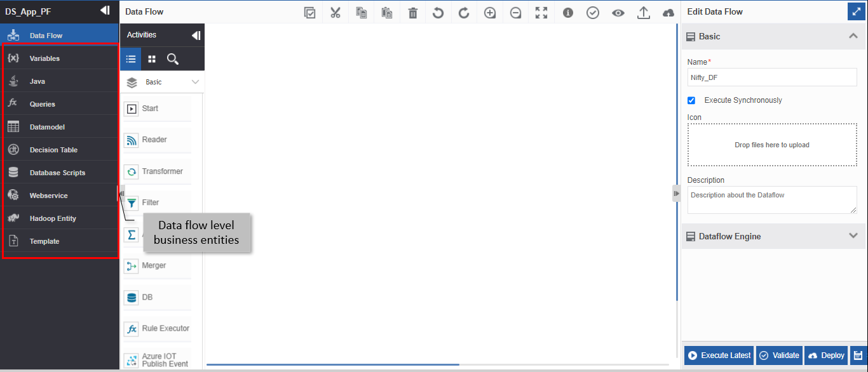Open Variables in sidebar

[60, 58]
